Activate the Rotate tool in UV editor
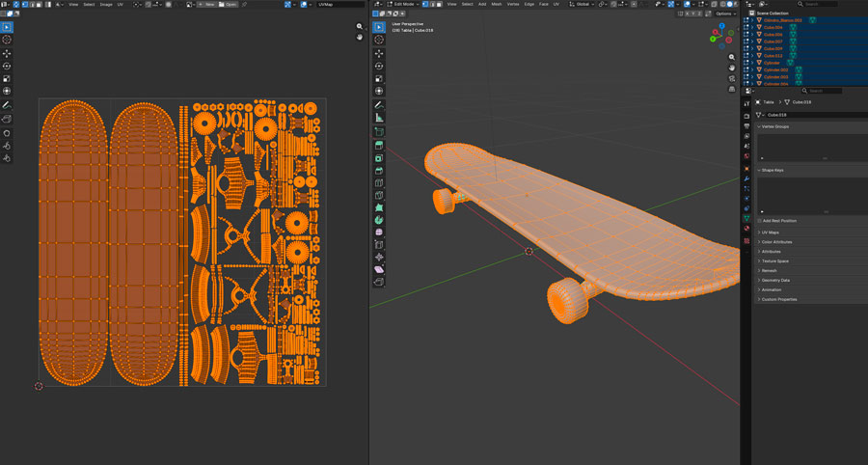The height and width of the screenshot is (465, 868). 7,67
